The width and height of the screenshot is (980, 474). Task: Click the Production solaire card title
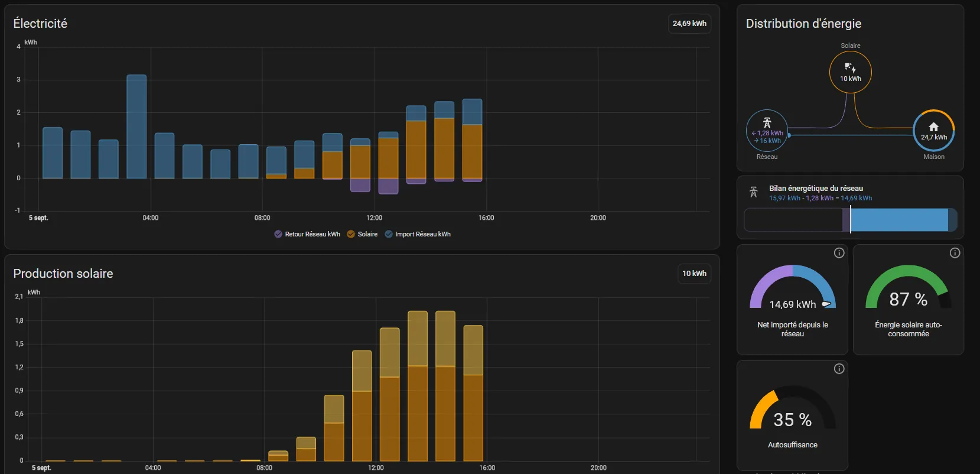(x=63, y=274)
